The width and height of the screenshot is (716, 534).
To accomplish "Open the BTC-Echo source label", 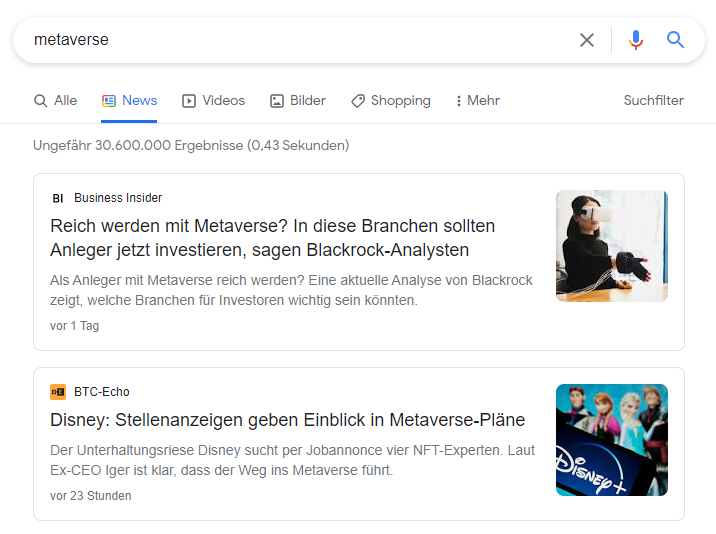I will click(x=102, y=392).
